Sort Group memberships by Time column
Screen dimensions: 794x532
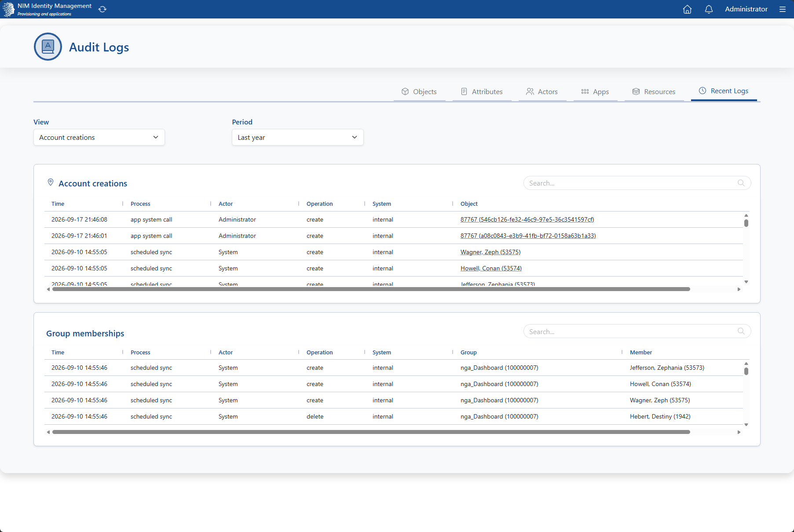tap(58, 352)
